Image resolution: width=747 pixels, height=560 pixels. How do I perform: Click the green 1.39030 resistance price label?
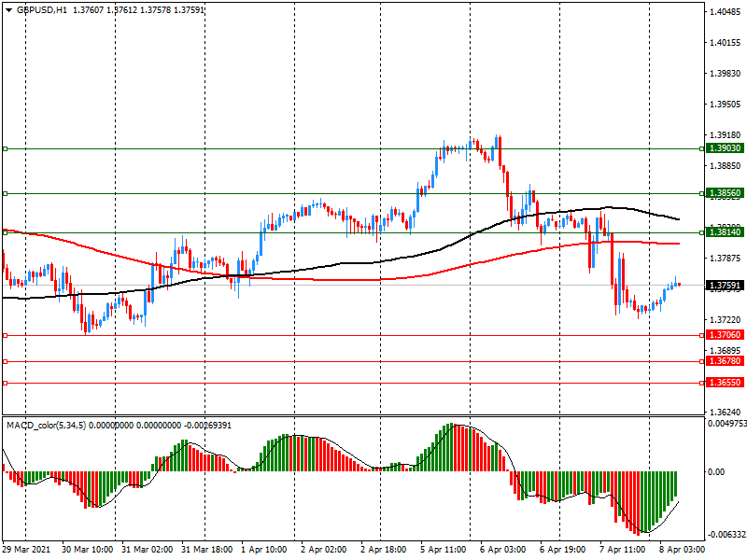click(x=725, y=148)
